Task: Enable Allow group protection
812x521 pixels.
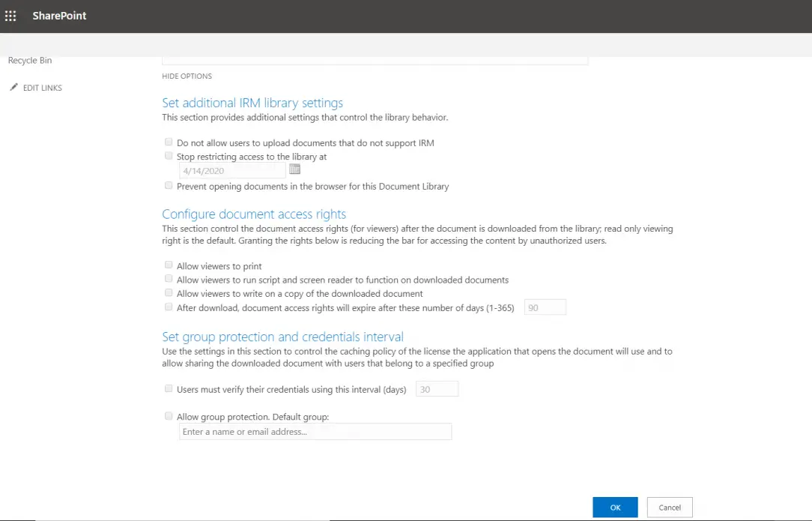Action: point(169,416)
